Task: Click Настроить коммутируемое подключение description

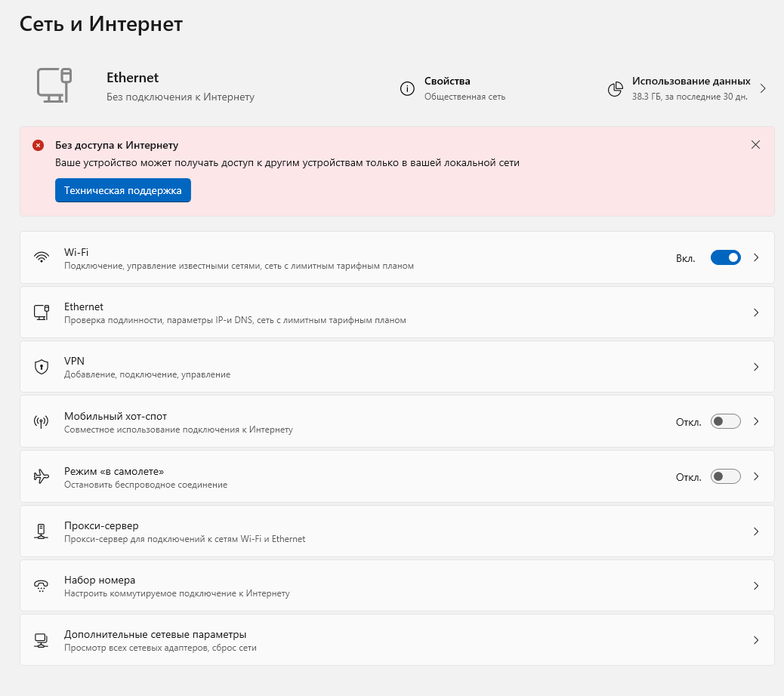Action: [177, 593]
